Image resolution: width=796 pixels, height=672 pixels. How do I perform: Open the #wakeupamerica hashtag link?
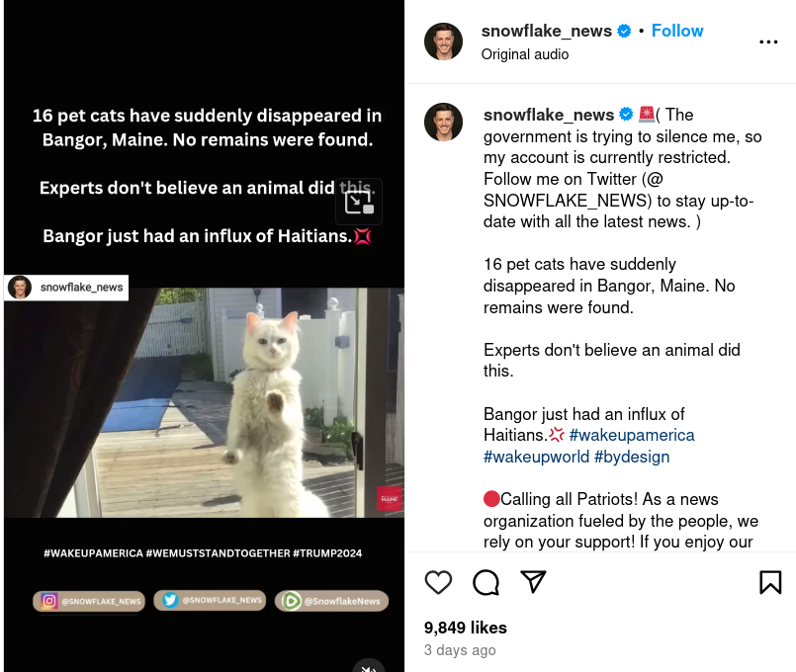pos(632,435)
